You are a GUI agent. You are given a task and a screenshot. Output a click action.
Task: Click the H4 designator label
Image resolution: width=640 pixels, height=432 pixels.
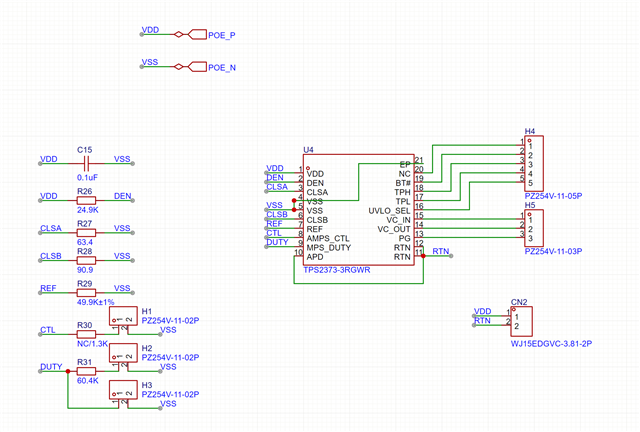pos(530,131)
